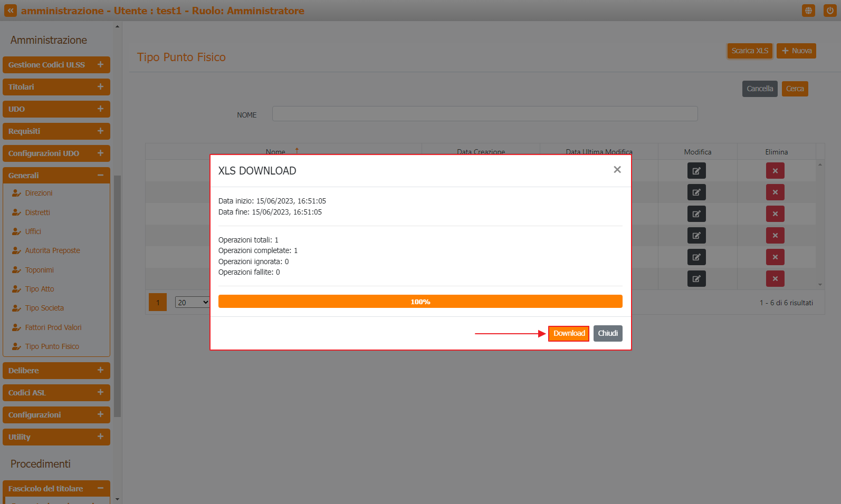This screenshot has height=504, width=841.
Task: Open the language globe icon
Action: point(808,11)
